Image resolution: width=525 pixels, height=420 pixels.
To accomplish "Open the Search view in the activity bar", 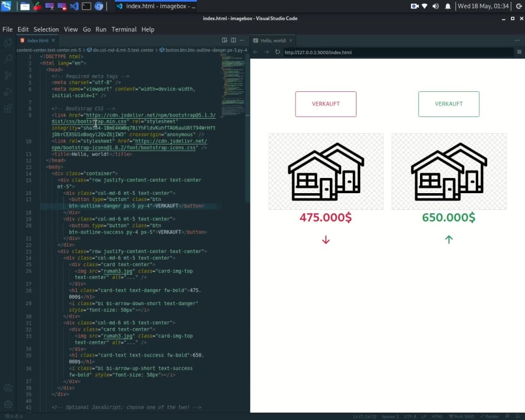I will click(7, 59).
